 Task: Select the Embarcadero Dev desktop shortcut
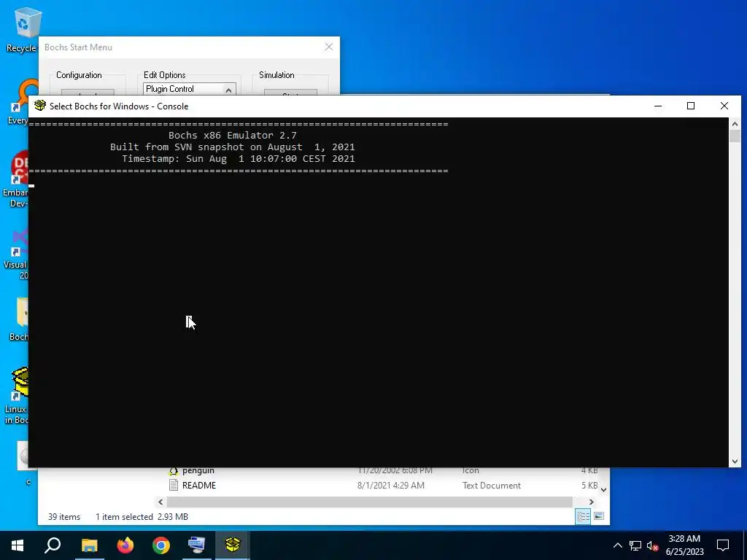[16, 179]
